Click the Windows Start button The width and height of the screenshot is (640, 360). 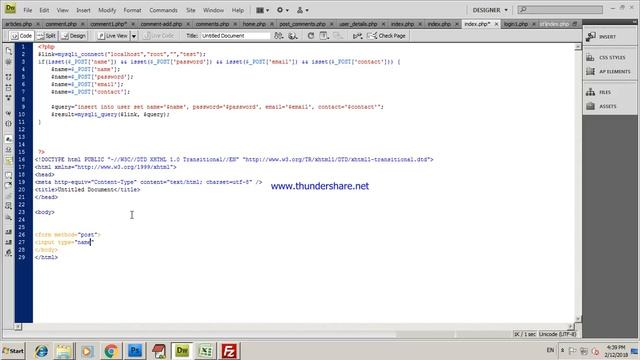pyautogui.click(x=13, y=351)
